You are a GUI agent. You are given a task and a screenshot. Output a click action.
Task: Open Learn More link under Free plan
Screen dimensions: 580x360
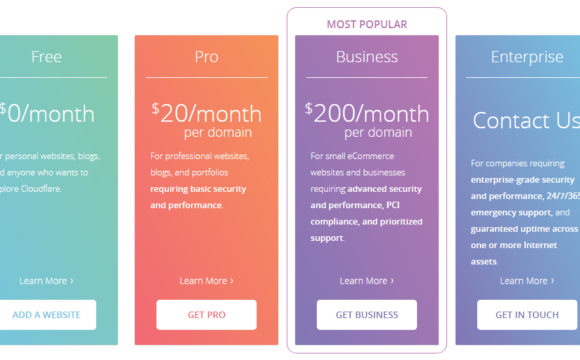coord(46,281)
